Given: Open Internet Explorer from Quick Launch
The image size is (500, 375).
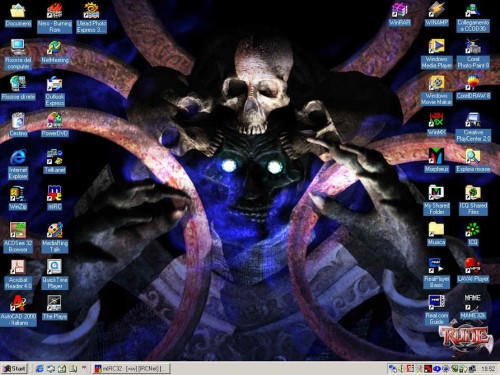Looking at the screenshot, I should point(40,368).
